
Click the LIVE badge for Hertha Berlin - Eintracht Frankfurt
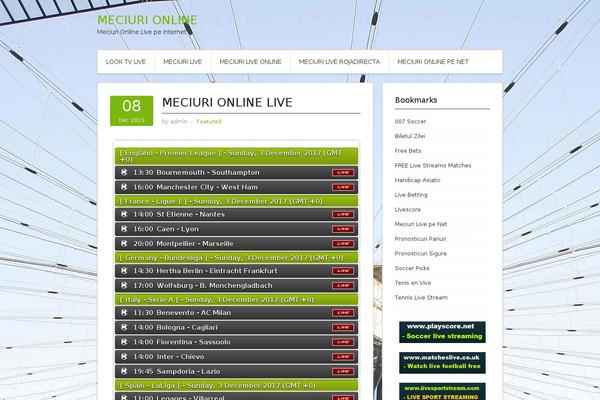(343, 271)
